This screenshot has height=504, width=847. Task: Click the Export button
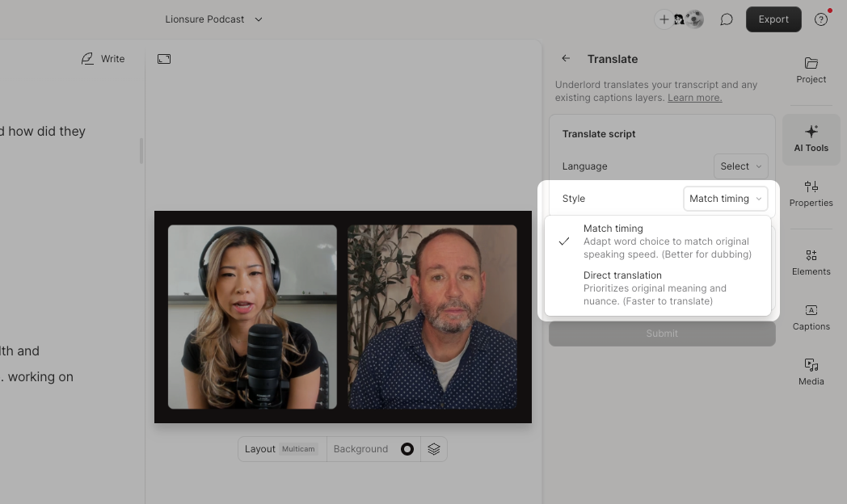(773, 19)
